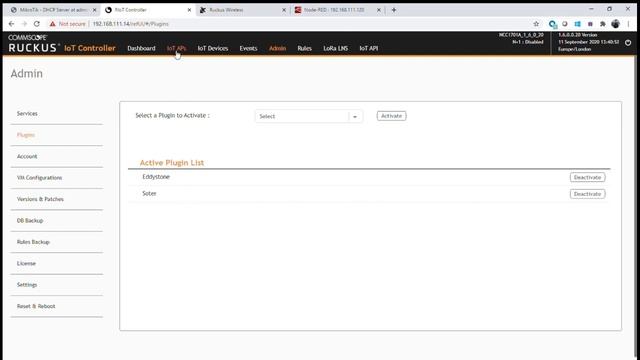Viewport: 640px width, 360px height.
Task: Open the IoT API page
Action: point(369,48)
